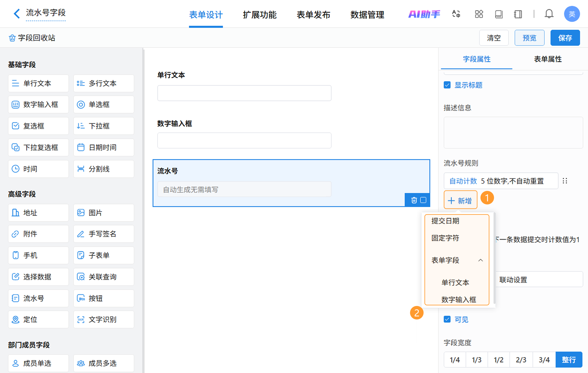Click into the 描述信息 text area

[x=513, y=132]
